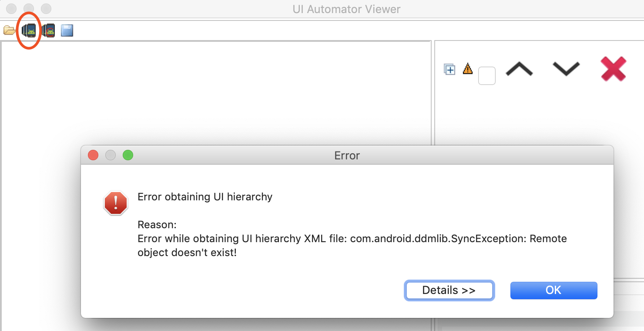Image resolution: width=644 pixels, height=331 pixels.
Task: Clear the search with the red X icon
Action: tap(614, 69)
